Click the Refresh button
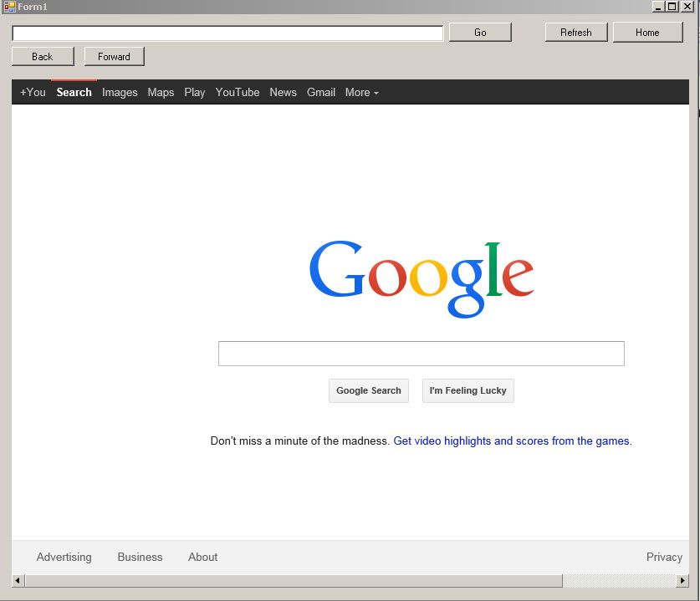This screenshot has width=700, height=601. point(576,33)
